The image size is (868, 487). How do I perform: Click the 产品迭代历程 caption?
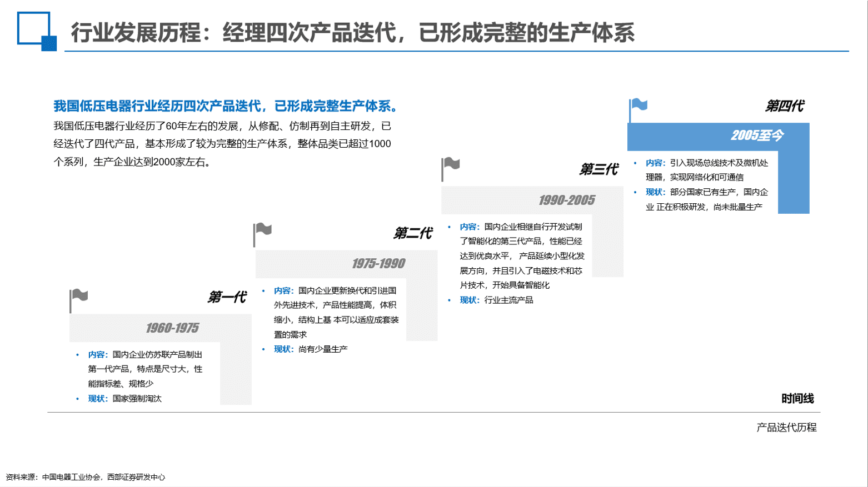[x=786, y=428]
